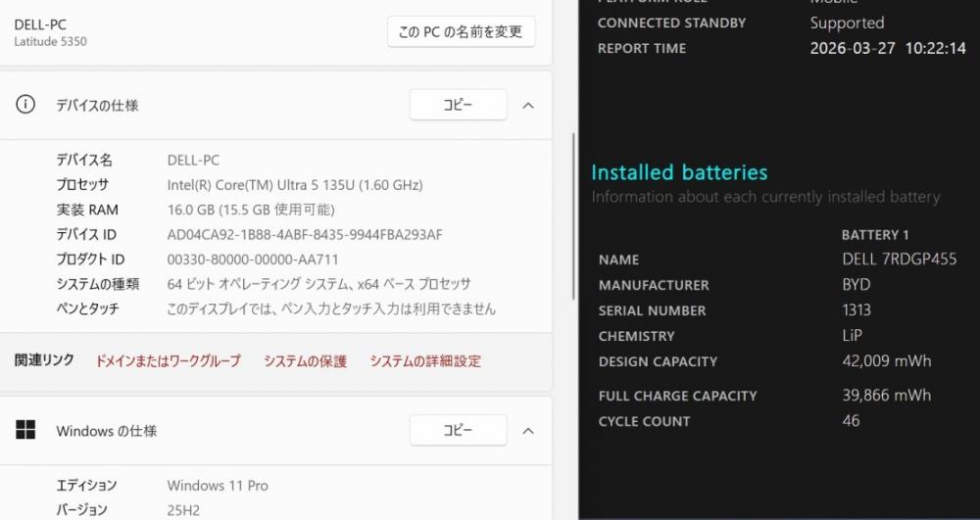Collapse the Windows の仕様 section chevron
Image resolution: width=980 pixels, height=520 pixels.
click(x=528, y=430)
